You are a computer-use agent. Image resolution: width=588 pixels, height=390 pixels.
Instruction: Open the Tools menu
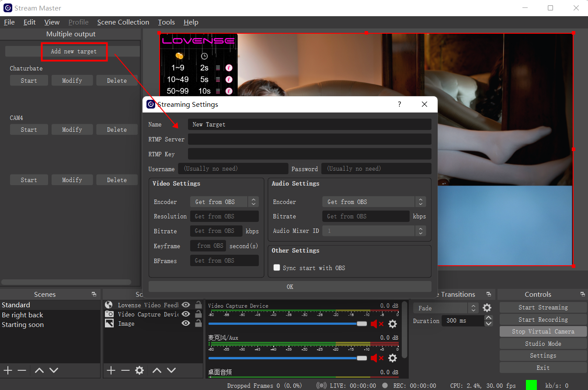tap(166, 22)
